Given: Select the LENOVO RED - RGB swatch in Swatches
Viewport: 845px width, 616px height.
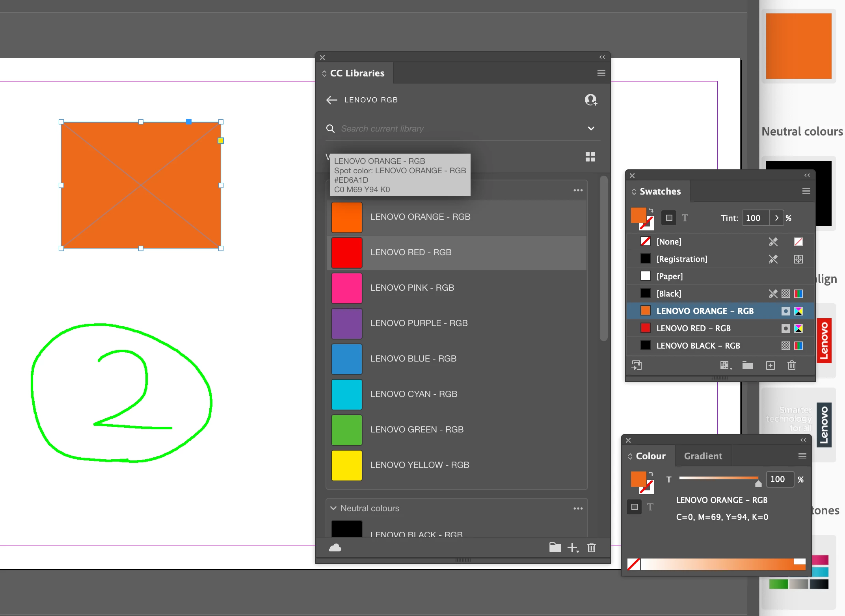Looking at the screenshot, I should tap(693, 328).
